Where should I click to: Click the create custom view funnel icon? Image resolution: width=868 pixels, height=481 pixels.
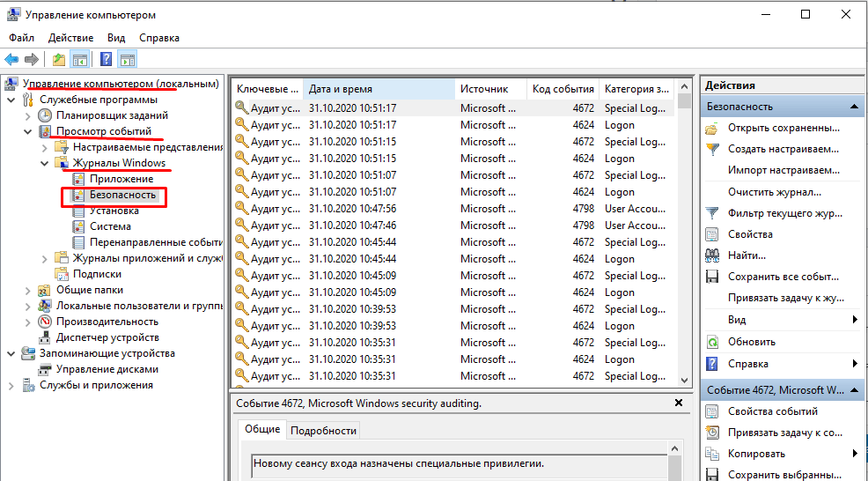[712, 149]
